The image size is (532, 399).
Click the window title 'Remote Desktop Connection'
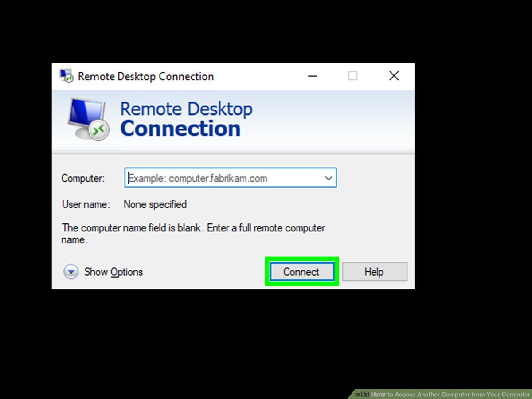pyautogui.click(x=146, y=77)
